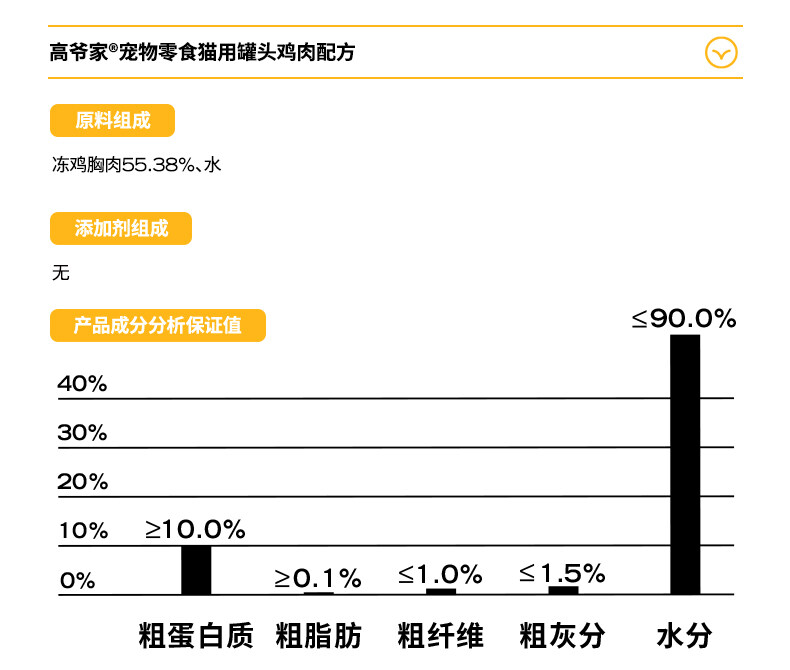This screenshot has height=670, width=790.
Task: Click the 粗纤维 small bar
Action: click(441, 591)
